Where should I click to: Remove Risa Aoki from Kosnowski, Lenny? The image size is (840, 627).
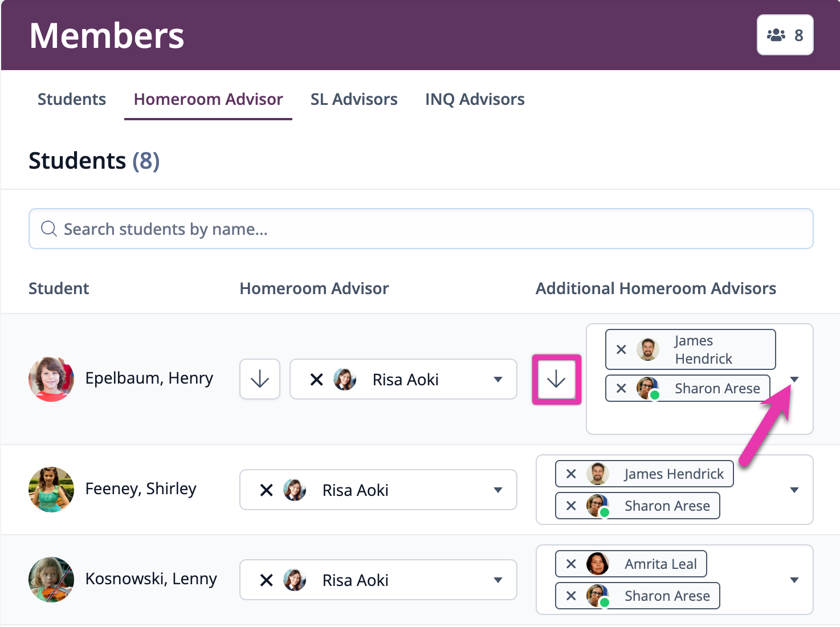click(x=267, y=580)
